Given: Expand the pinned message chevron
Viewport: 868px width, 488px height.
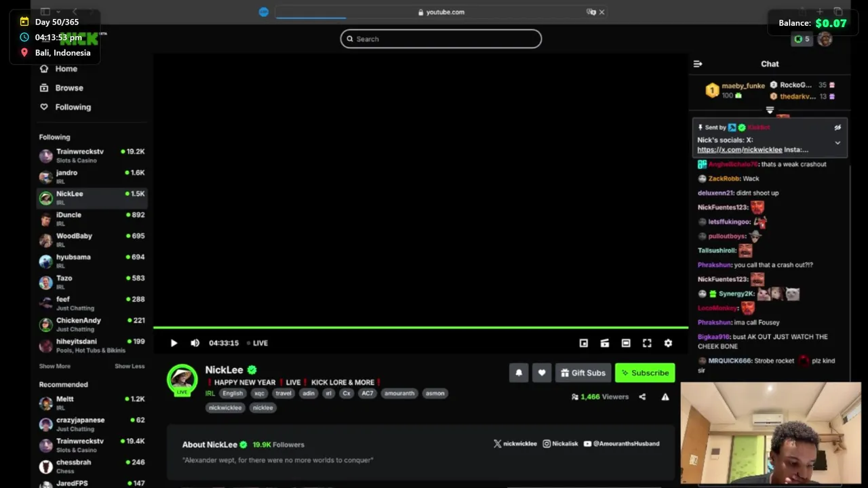Looking at the screenshot, I should [x=837, y=143].
